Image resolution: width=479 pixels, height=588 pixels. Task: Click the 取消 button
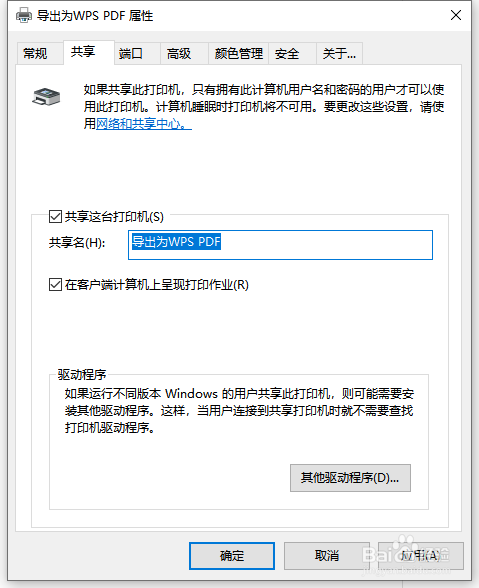point(327,556)
